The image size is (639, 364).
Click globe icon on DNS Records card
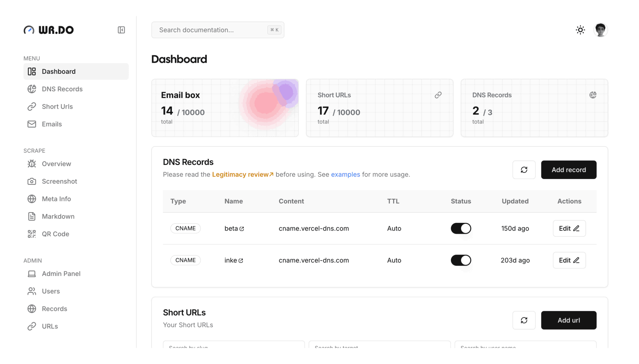pyautogui.click(x=593, y=95)
